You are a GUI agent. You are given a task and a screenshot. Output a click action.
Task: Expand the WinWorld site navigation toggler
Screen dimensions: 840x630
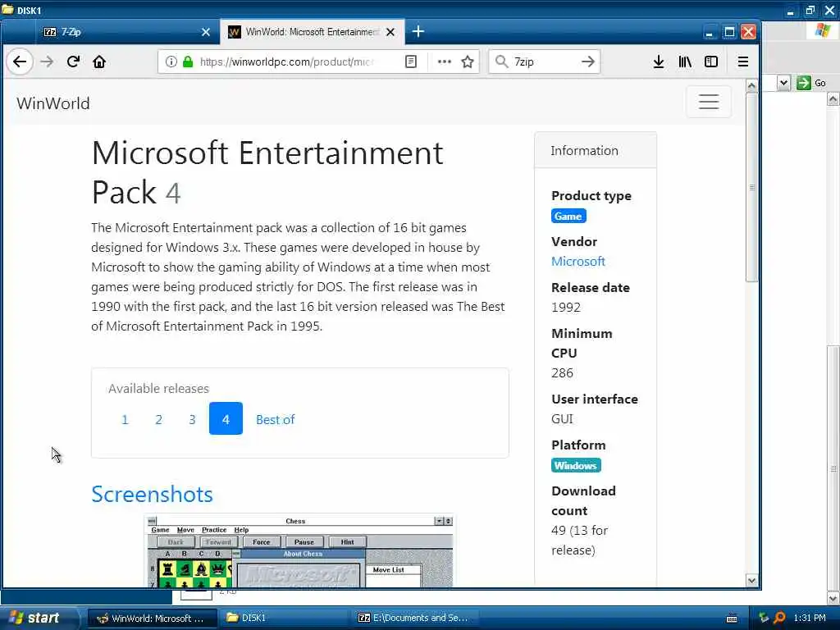click(709, 102)
